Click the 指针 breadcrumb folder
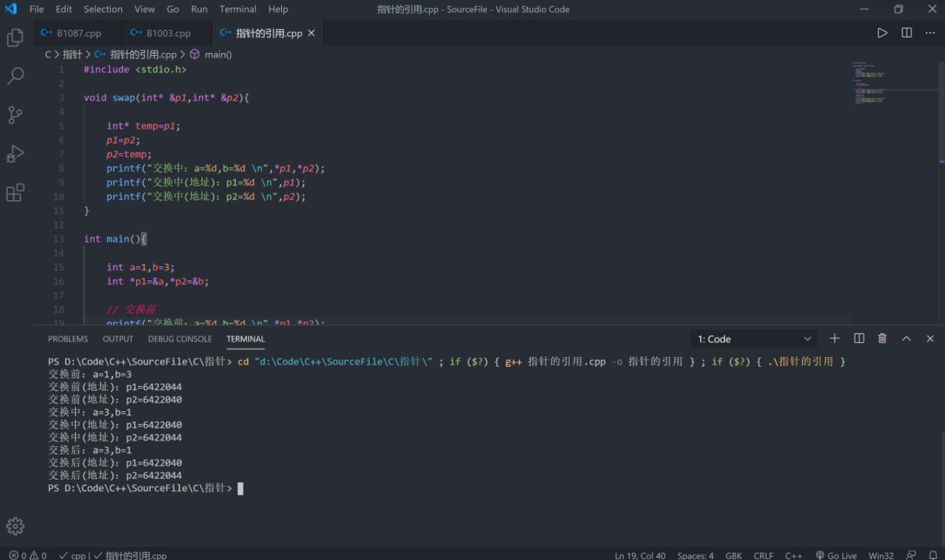The width and height of the screenshot is (945, 560). coord(73,54)
